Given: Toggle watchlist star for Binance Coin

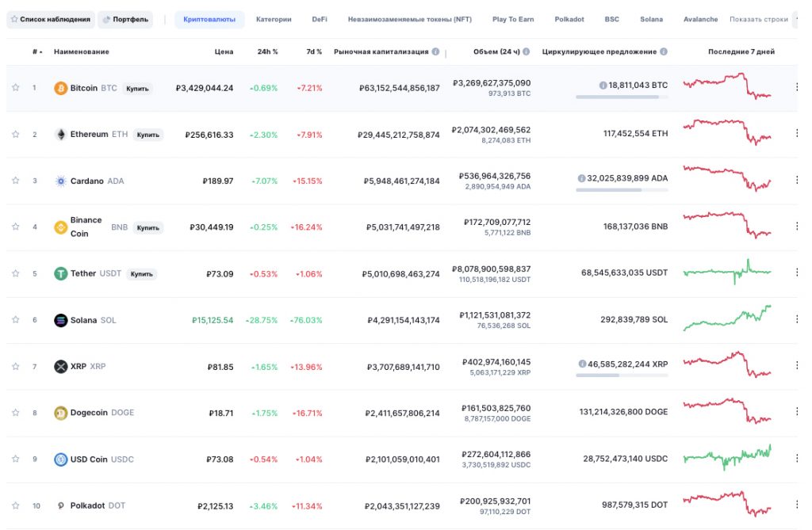Looking at the screenshot, I should click(x=16, y=227).
